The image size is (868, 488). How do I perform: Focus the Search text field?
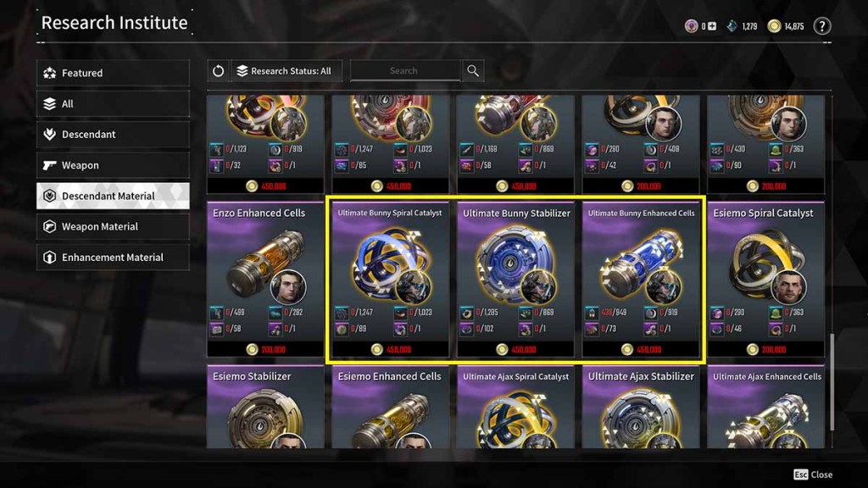404,71
